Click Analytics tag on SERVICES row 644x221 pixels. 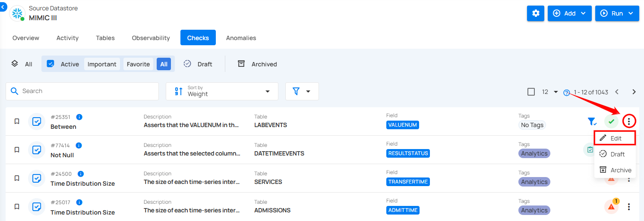click(534, 182)
